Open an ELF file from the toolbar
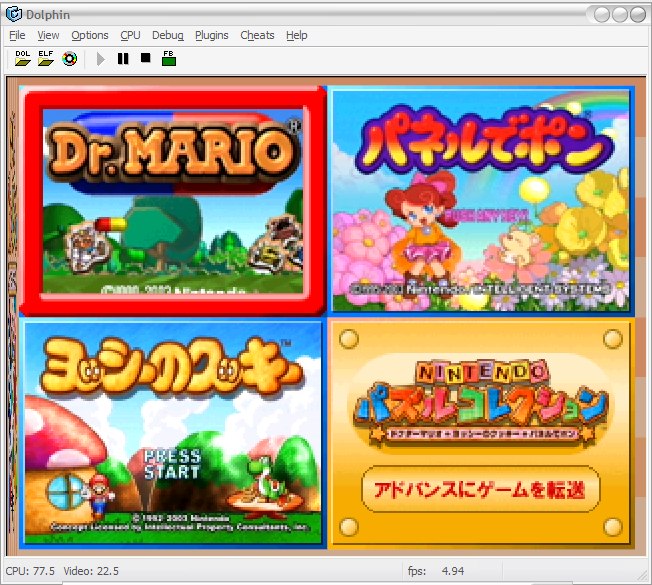 pyautogui.click(x=46, y=58)
